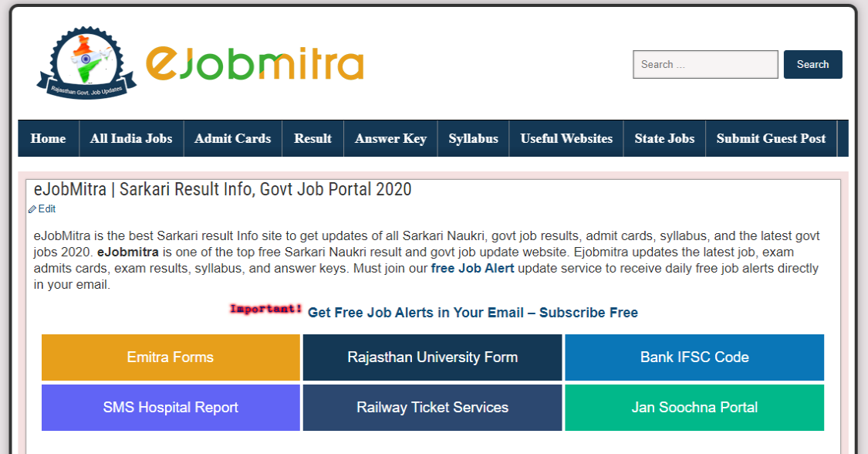Open the Emitra Forms tile
The image size is (868, 454).
171,357
